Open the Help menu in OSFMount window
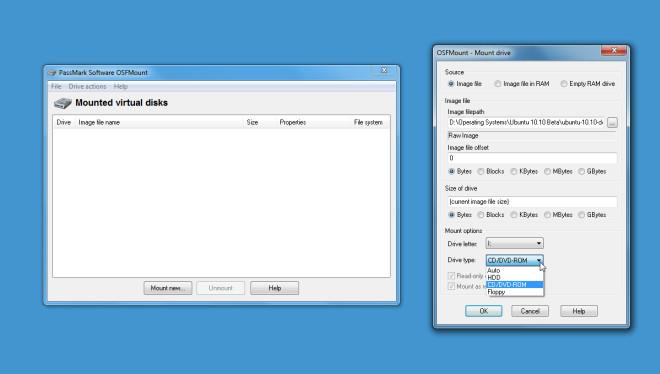Image resolution: width=660 pixels, height=374 pixels. tap(120, 87)
